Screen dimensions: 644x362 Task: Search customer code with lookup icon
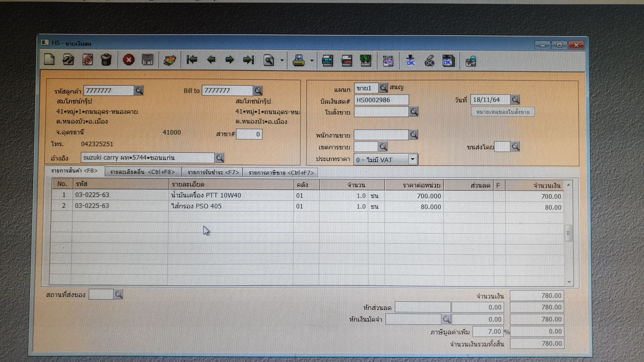point(139,90)
